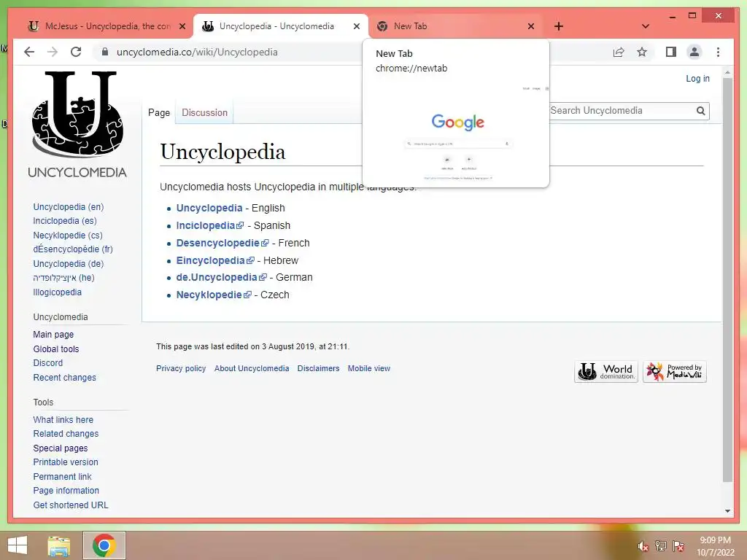
Task: Open Uncyclopedia (en) sidebar link
Action: pos(68,206)
